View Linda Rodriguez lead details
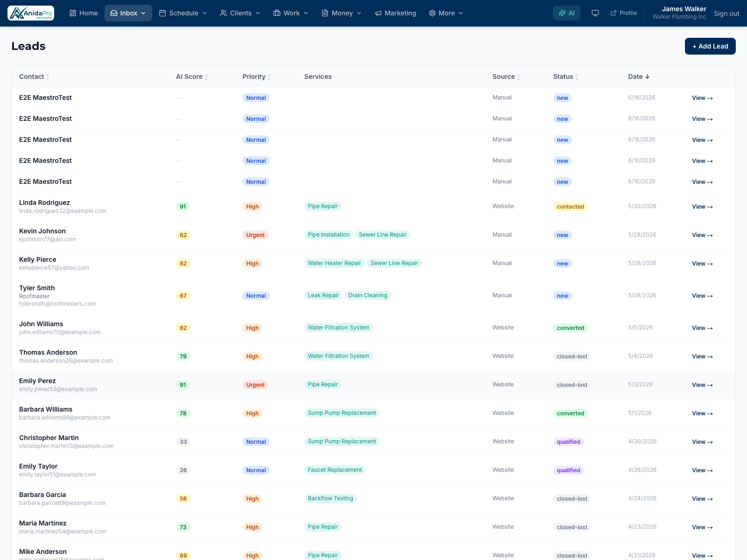The image size is (747, 560). (702, 207)
